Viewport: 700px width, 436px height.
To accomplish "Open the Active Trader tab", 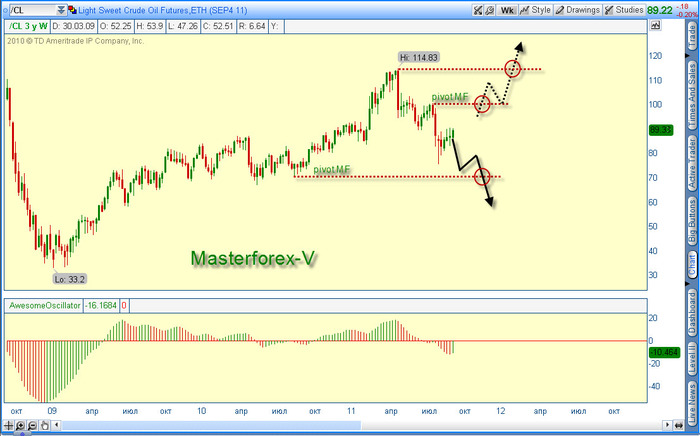I will [691, 158].
